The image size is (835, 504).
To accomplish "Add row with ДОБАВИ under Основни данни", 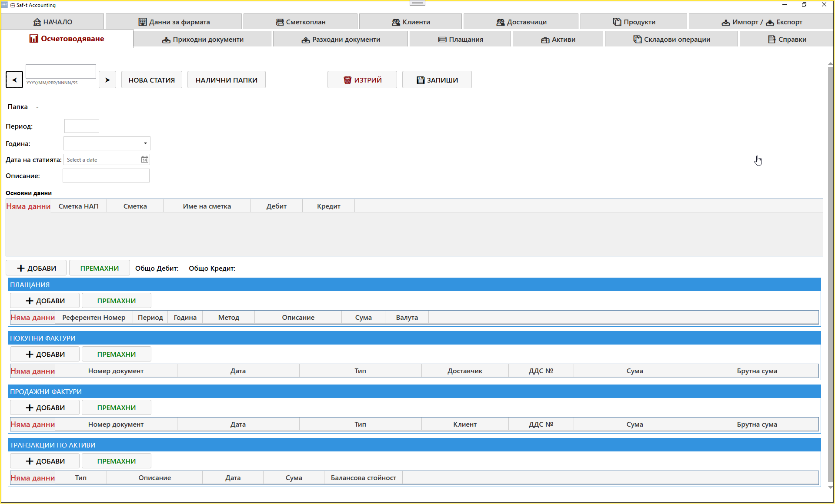I will coord(36,268).
